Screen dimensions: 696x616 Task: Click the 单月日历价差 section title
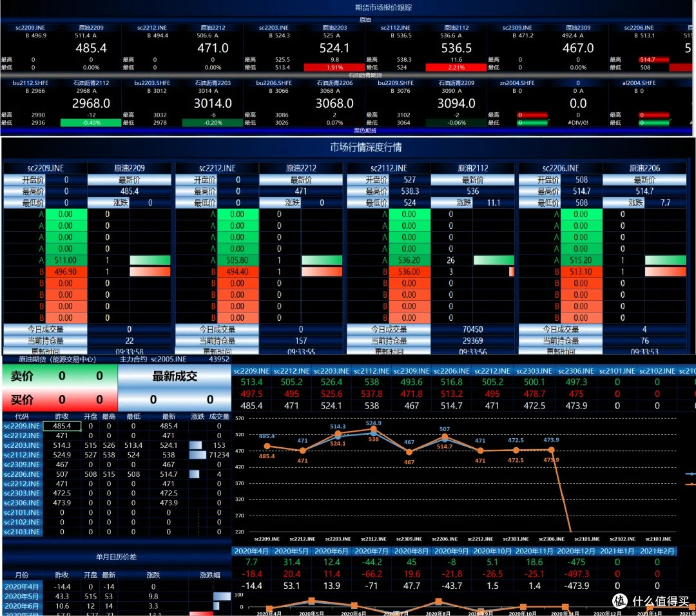coord(116,557)
